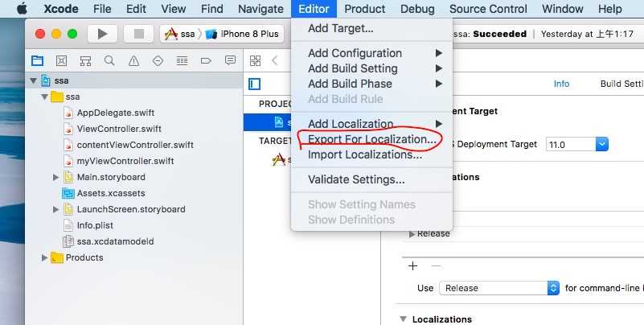Select Assets.xcassets catalog
The height and width of the screenshot is (325, 644).
[x=111, y=193]
